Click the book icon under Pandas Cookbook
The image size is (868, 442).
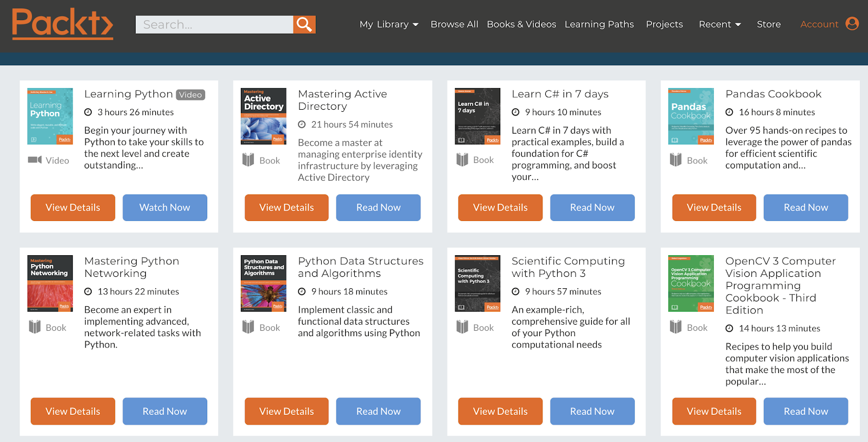675,160
